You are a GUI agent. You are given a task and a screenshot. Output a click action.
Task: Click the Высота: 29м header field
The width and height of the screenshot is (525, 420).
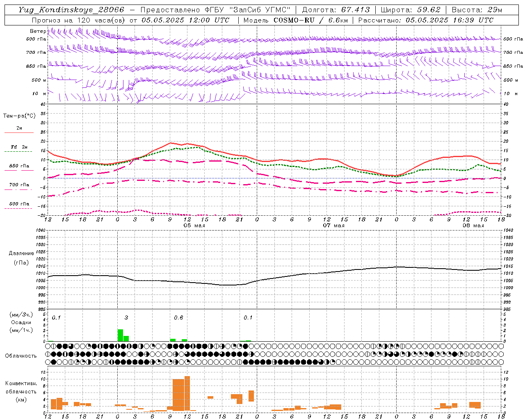pyautogui.click(x=477, y=10)
